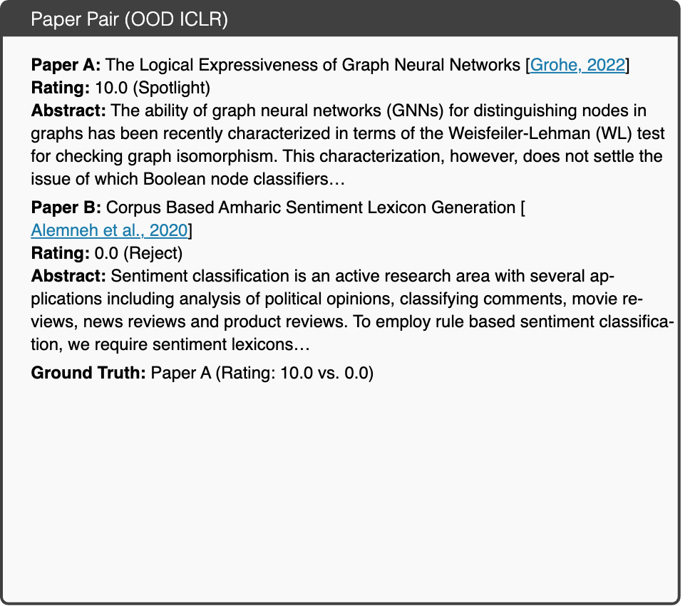
Task: Open the Alemneh et al., 2020 citation link
Action: 109,230
